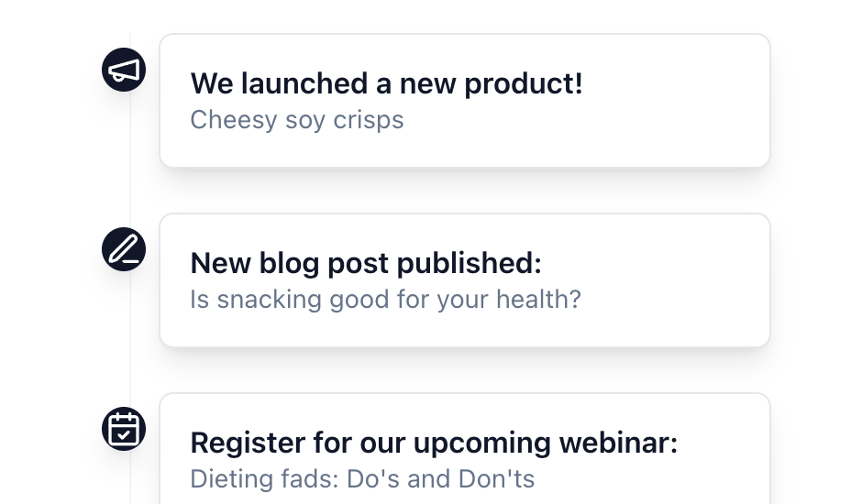Screen dimensions: 862x504
Task: Click the word 'product!' in first card title
Action: pos(523,83)
